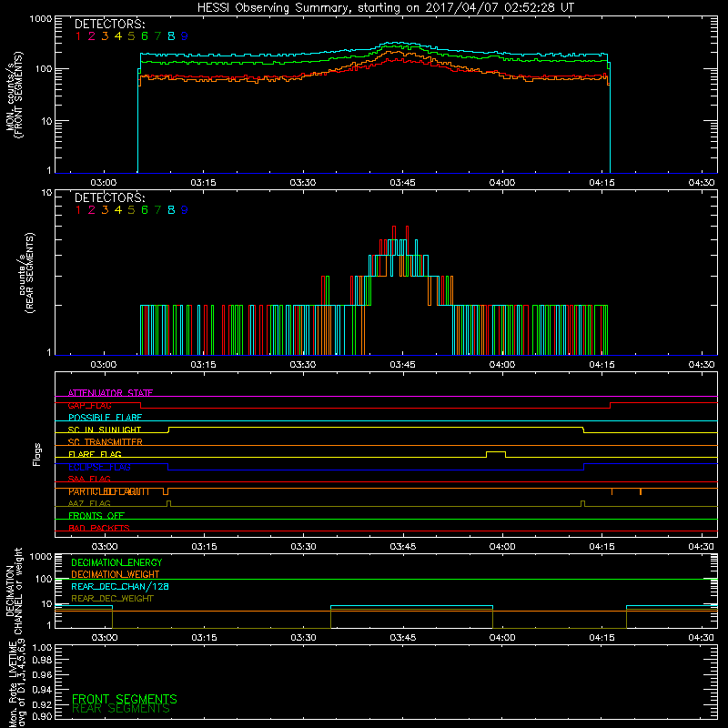The width and height of the screenshot is (728, 728).
Task: Click the 04:15 tick under rear segments plot
Action: (602, 365)
